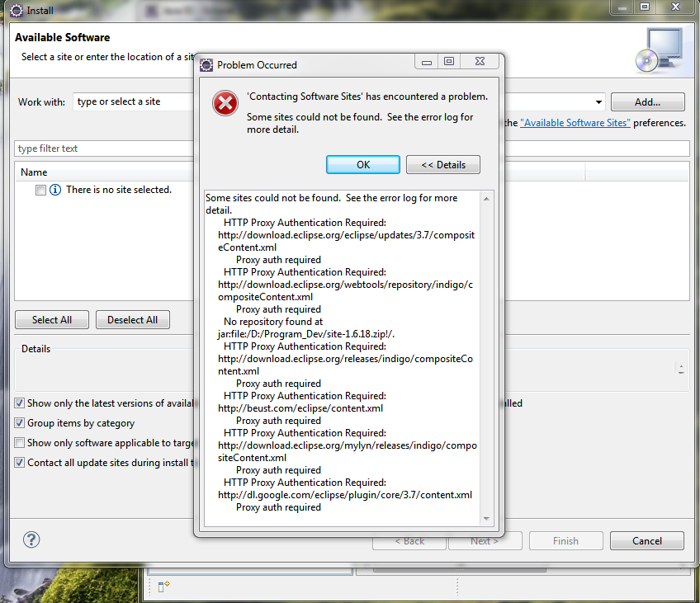Click the details list scroll up arrow
The width and height of the screenshot is (700, 603).
click(486, 199)
